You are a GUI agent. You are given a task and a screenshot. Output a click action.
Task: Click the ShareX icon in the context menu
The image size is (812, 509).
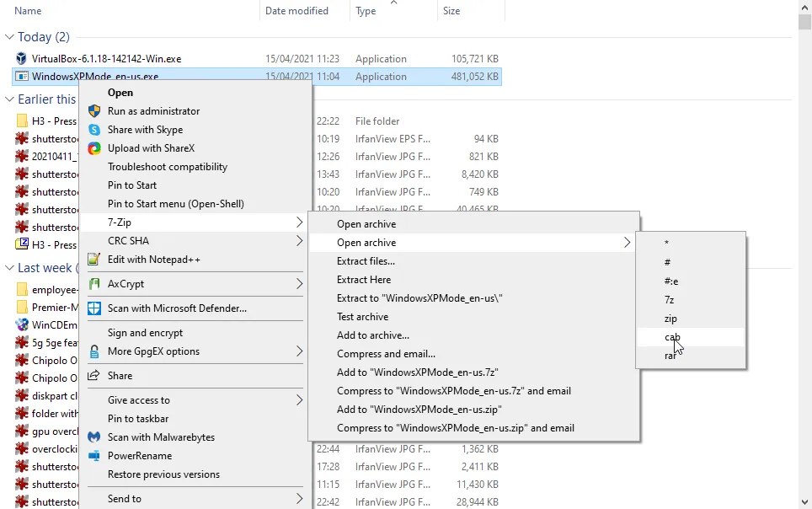coord(95,147)
